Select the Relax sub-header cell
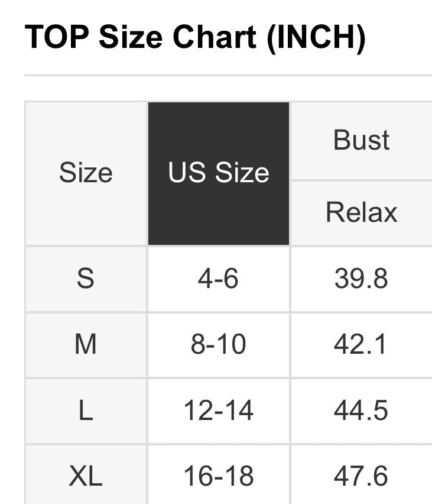Screen dimensions: 432x504 click(361, 212)
